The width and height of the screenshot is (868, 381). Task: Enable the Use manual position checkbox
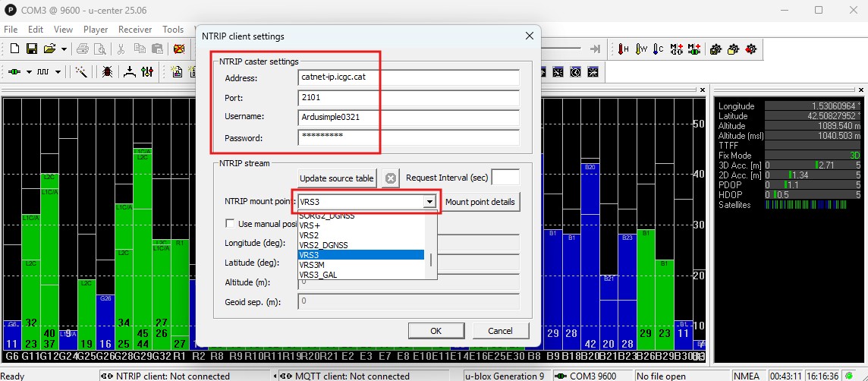(231, 224)
